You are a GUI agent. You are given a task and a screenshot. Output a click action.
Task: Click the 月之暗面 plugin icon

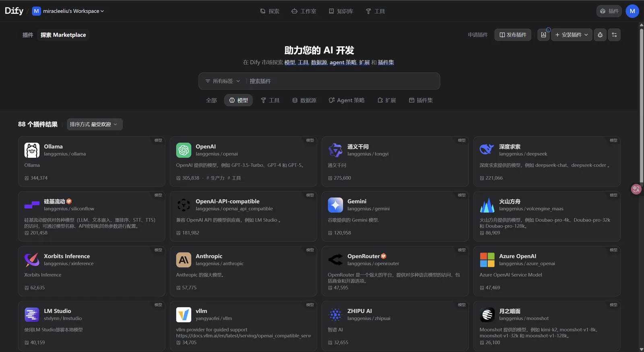click(487, 315)
